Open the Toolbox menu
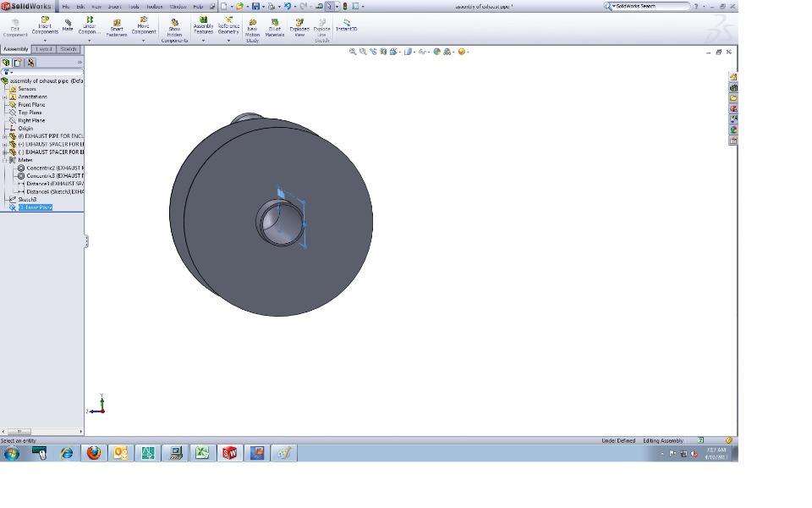This screenshot has height=508, width=812. [x=154, y=6]
